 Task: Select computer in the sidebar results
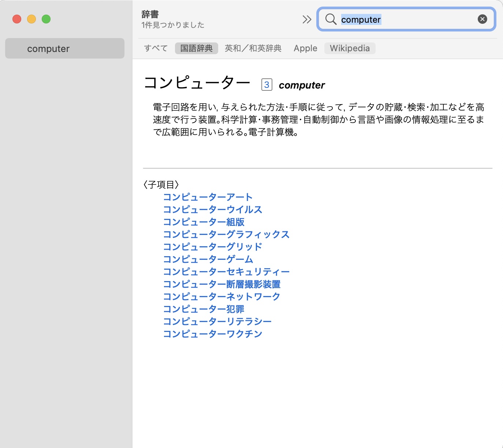click(x=65, y=48)
